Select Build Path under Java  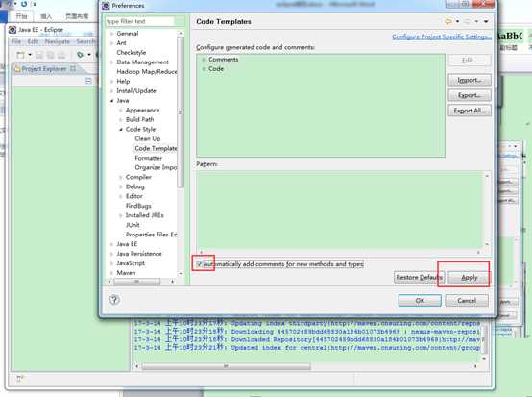tap(140, 119)
